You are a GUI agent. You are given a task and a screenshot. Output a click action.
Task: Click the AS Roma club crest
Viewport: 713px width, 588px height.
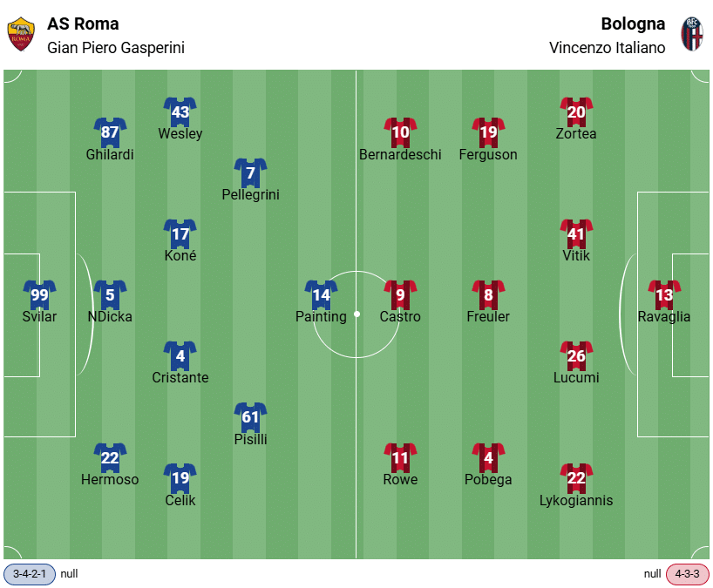pos(21,35)
